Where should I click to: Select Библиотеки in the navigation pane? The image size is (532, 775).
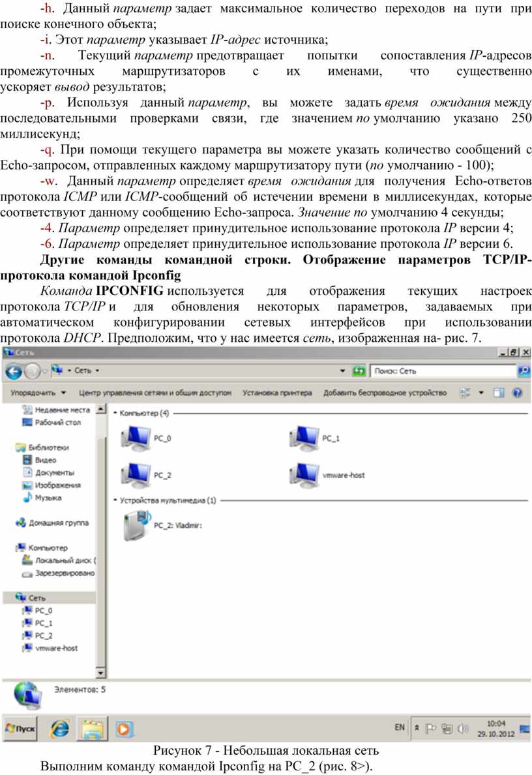[42, 448]
